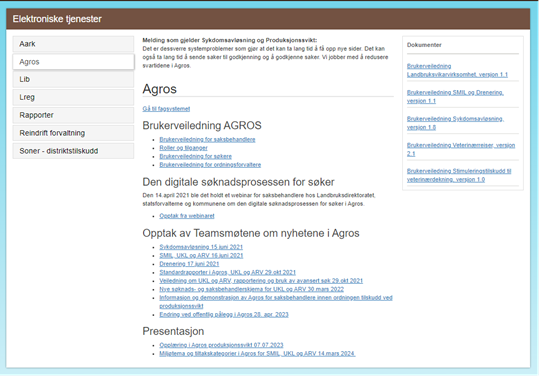Open Brukerveiledning Veterinærreiser versjon 2.1 document

461,150
